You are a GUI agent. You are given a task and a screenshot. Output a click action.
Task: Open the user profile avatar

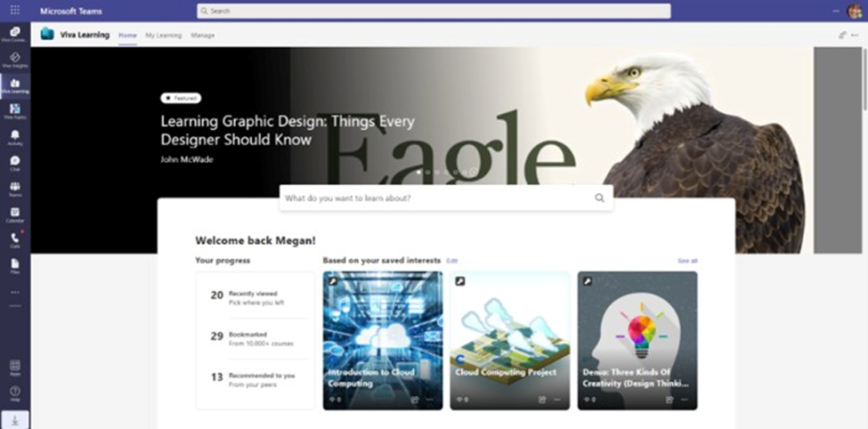854,11
